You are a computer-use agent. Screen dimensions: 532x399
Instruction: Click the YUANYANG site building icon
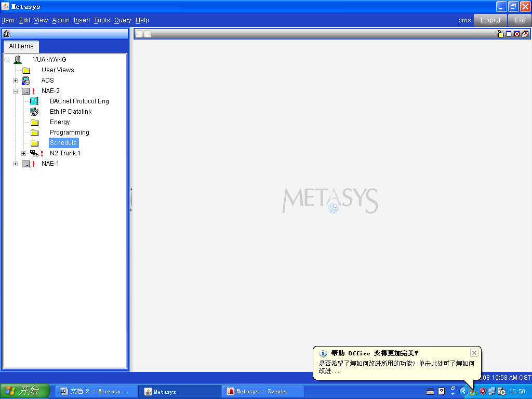coord(18,60)
